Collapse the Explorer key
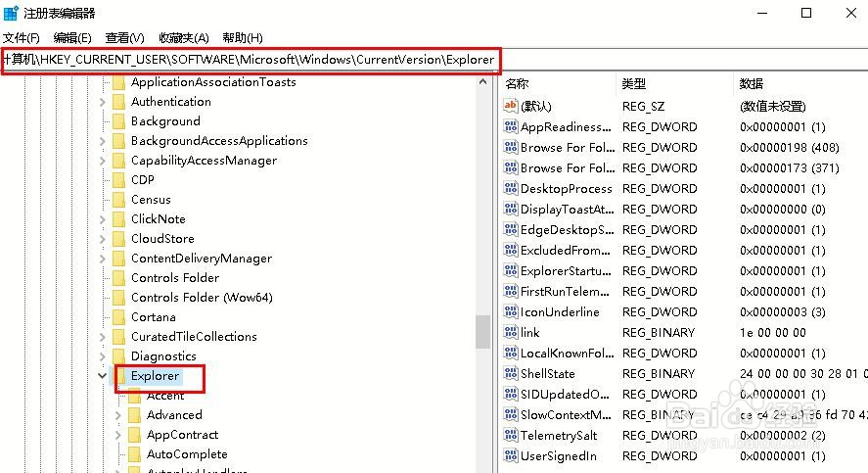This screenshot has height=473, width=868. tap(103, 375)
